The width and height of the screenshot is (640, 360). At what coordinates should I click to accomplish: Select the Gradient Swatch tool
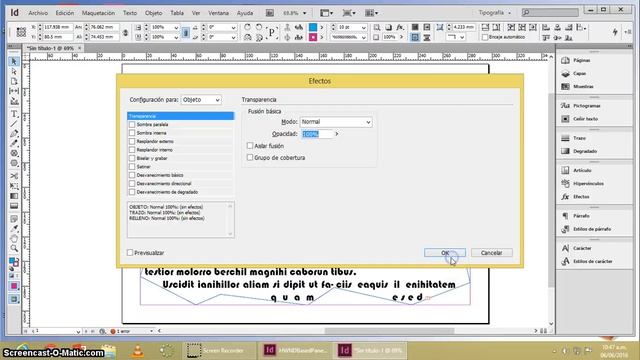click(14, 196)
